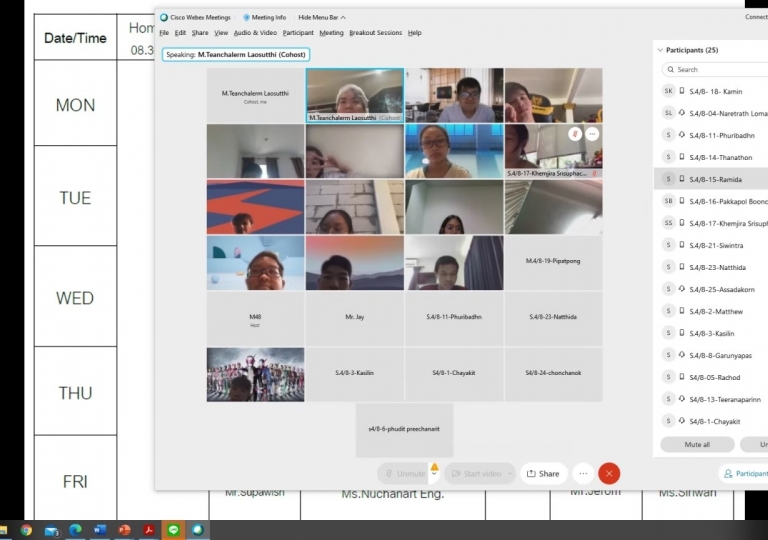Open the Share menu
Image resolution: width=768 pixels, height=540 pixels.
[x=200, y=33]
